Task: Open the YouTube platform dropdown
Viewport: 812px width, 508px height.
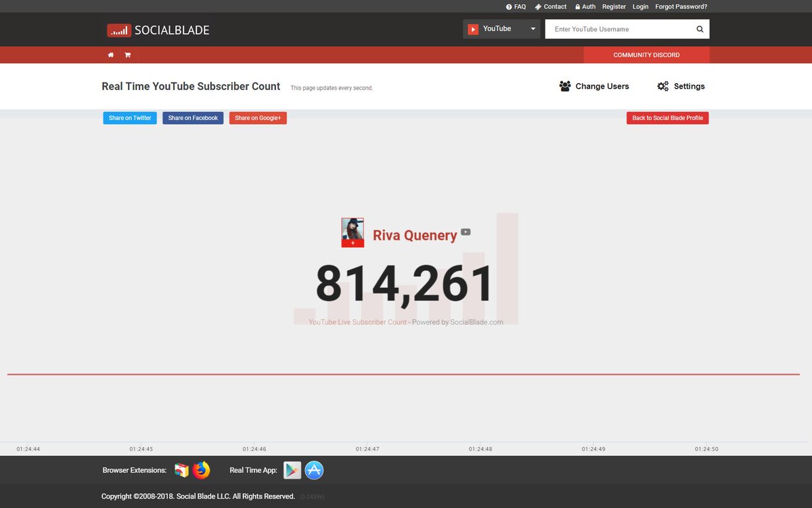Action: [x=501, y=29]
